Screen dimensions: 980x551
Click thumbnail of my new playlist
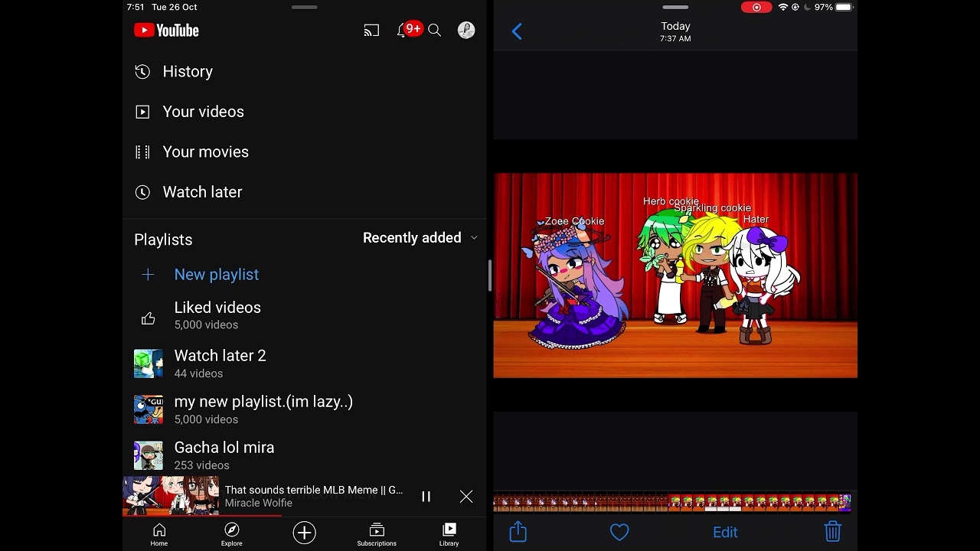[149, 409]
